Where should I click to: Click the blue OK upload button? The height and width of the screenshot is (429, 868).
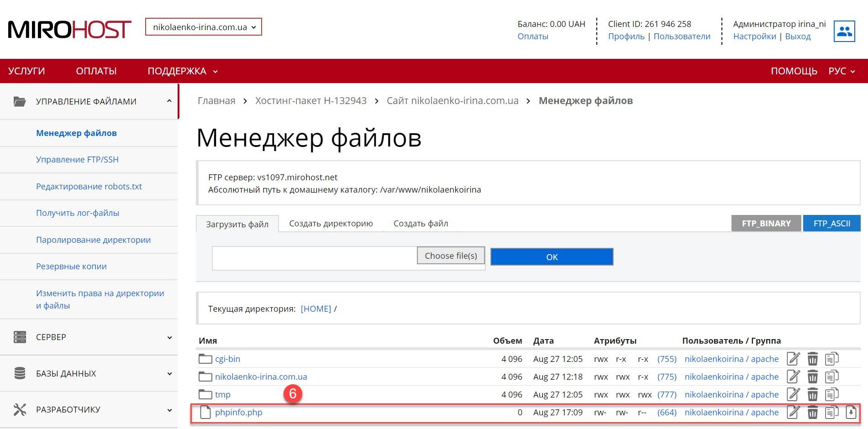click(552, 257)
